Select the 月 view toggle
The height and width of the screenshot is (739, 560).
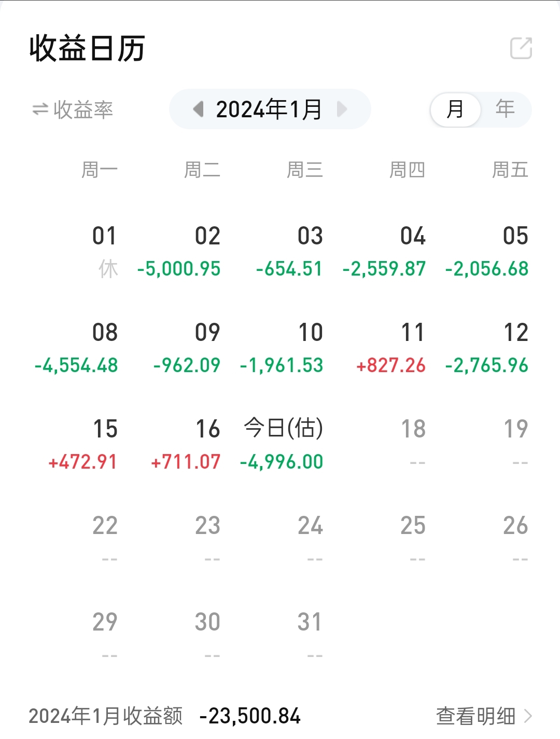(x=455, y=110)
